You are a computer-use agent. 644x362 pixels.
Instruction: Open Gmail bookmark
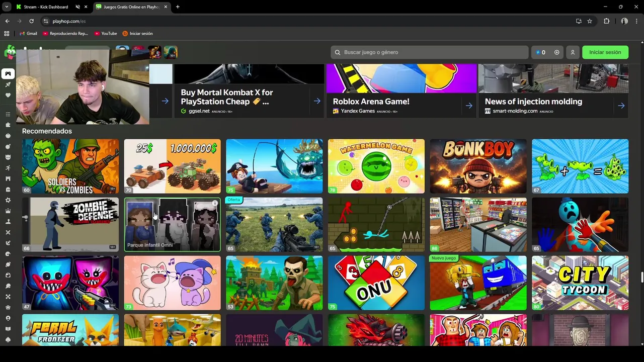[28, 33]
